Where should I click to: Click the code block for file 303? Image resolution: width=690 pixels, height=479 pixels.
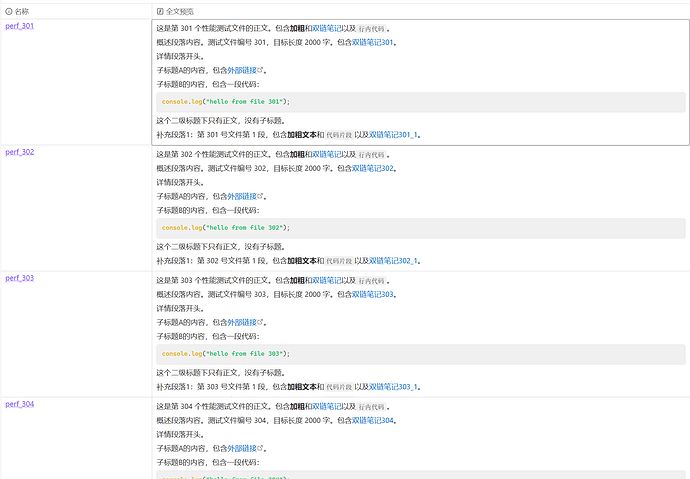tap(421, 354)
